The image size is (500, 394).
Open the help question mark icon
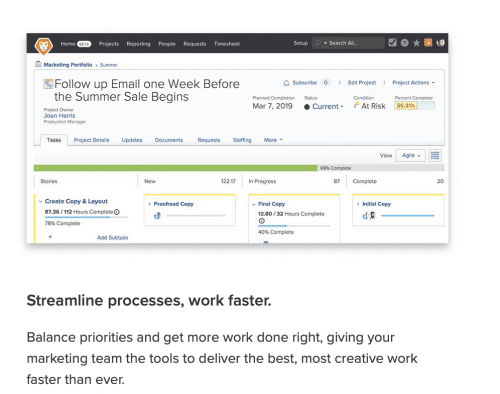[x=404, y=43]
